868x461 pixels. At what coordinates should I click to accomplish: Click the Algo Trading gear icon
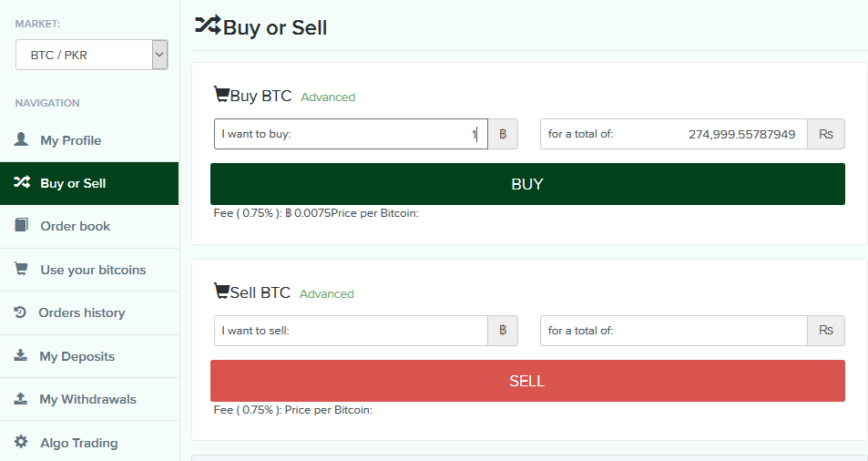click(x=21, y=442)
